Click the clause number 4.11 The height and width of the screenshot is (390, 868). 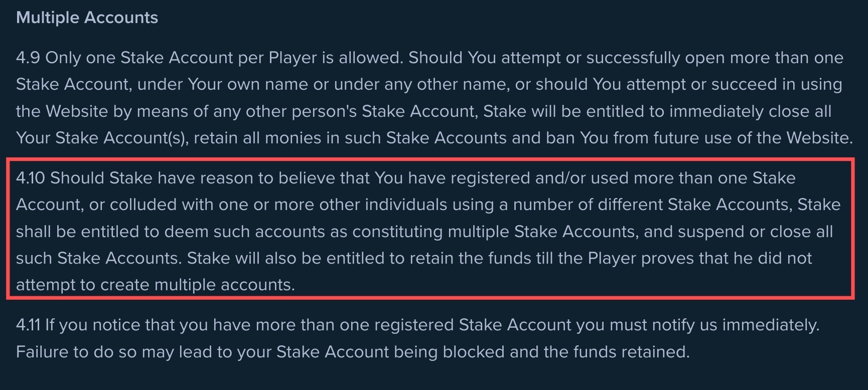point(28,325)
